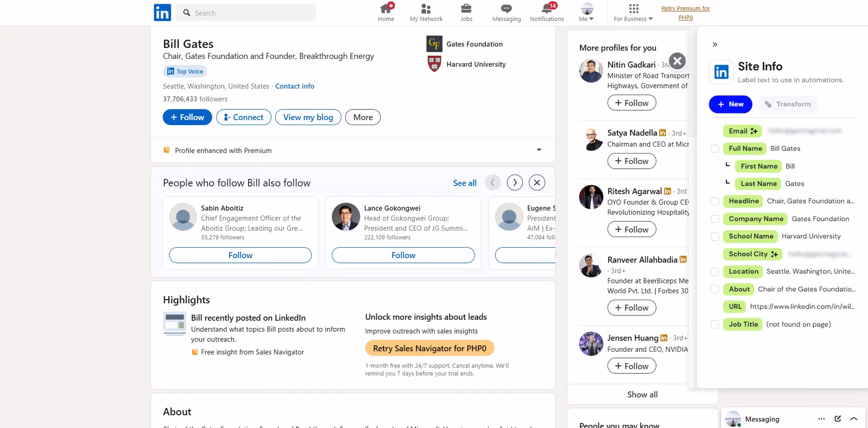
Task: Follow Lance Gokongwei
Action: (403, 255)
